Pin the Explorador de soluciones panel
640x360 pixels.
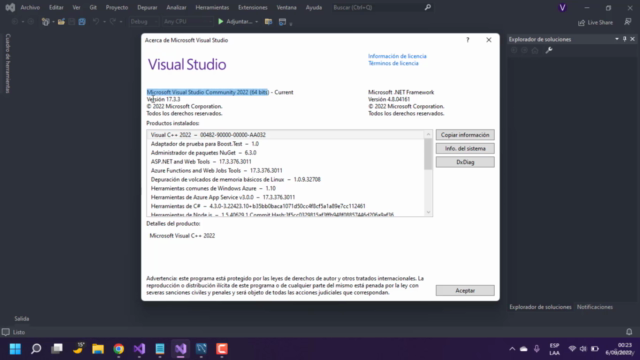pos(624,39)
